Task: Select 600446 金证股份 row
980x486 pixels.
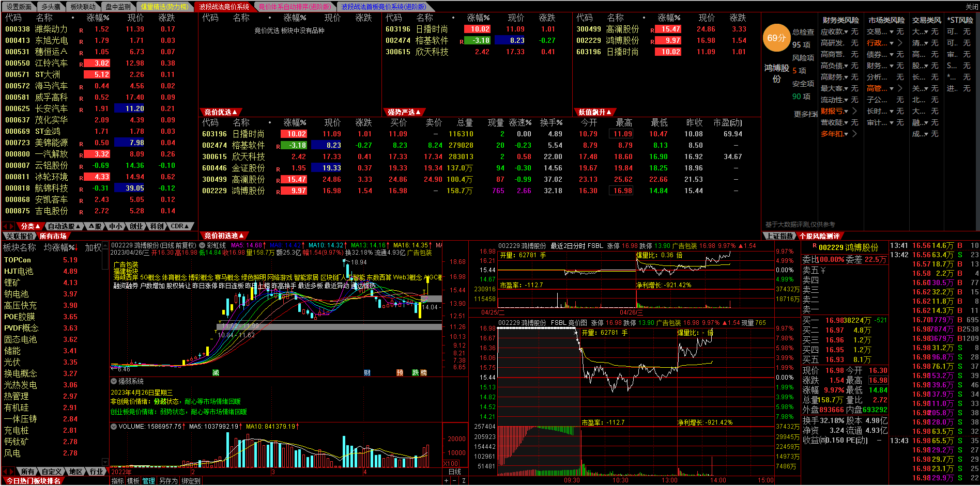Action: [x=480, y=168]
